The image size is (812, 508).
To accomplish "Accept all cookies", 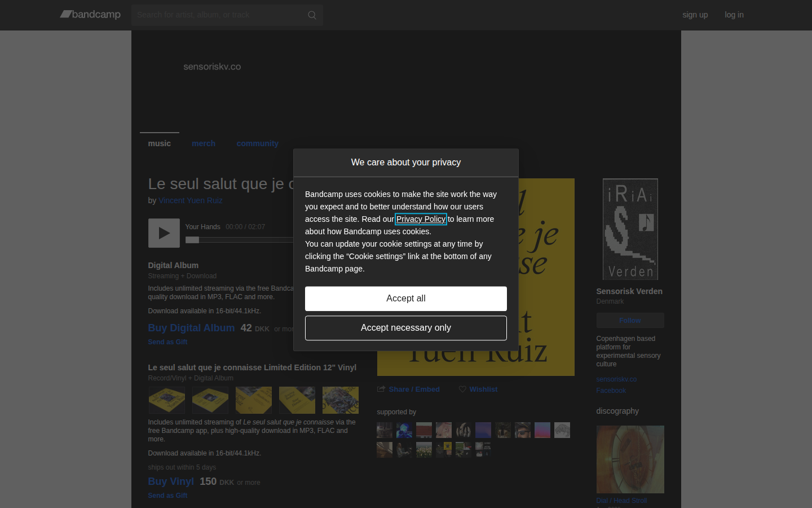I will point(406,299).
